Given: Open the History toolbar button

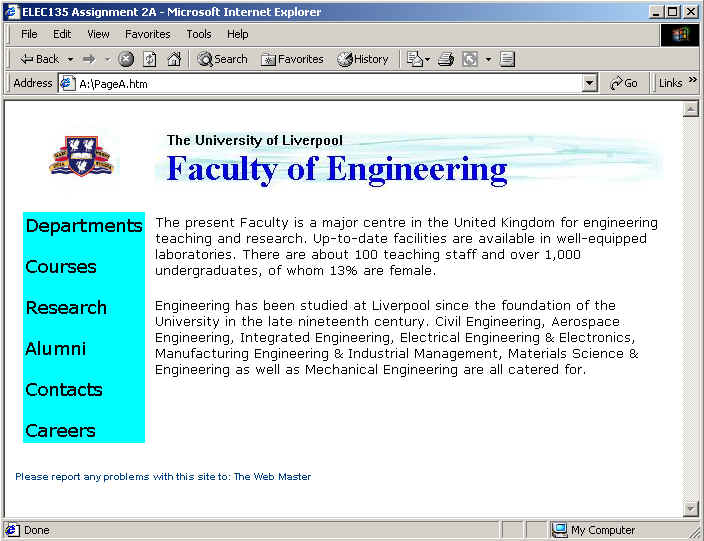Looking at the screenshot, I should click(x=363, y=59).
